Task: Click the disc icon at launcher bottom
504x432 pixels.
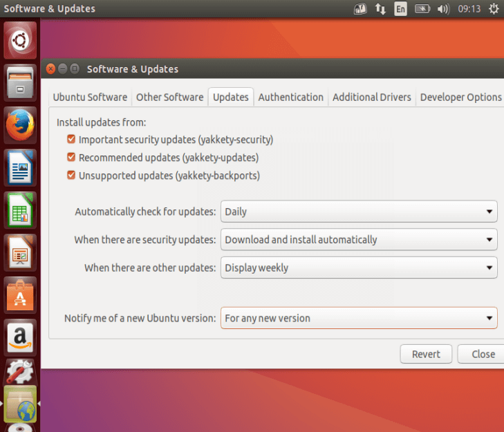Action: [x=20, y=428]
